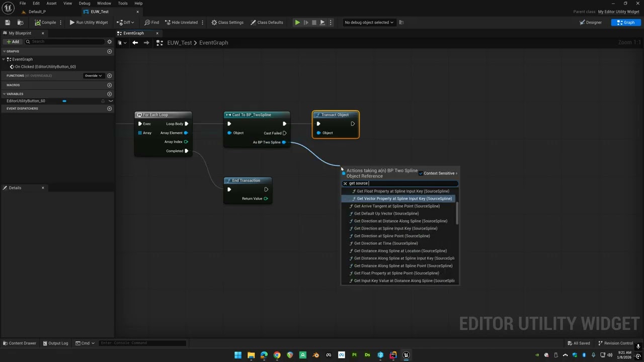The width and height of the screenshot is (644, 362).
Task: Open Revision Control menu
Action: pyautogui.click(x=616, y=343)
